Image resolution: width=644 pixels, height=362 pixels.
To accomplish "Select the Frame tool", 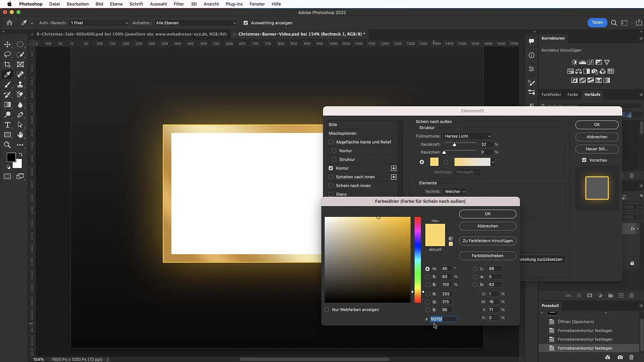I will tap(20, 64).
